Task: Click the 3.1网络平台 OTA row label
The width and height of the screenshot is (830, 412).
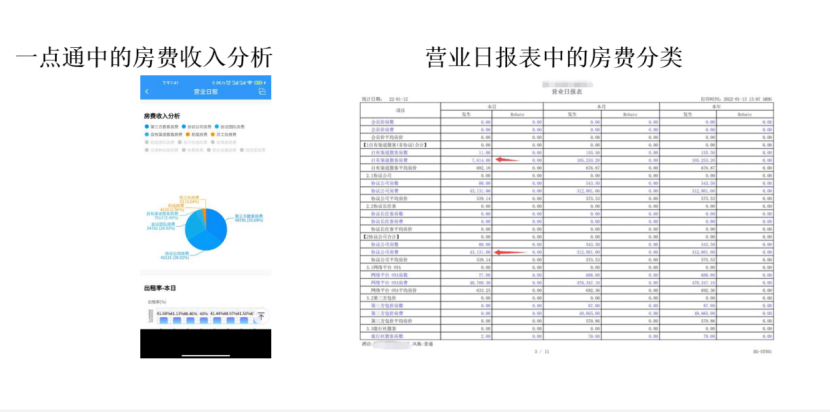Action: point(385,267)
